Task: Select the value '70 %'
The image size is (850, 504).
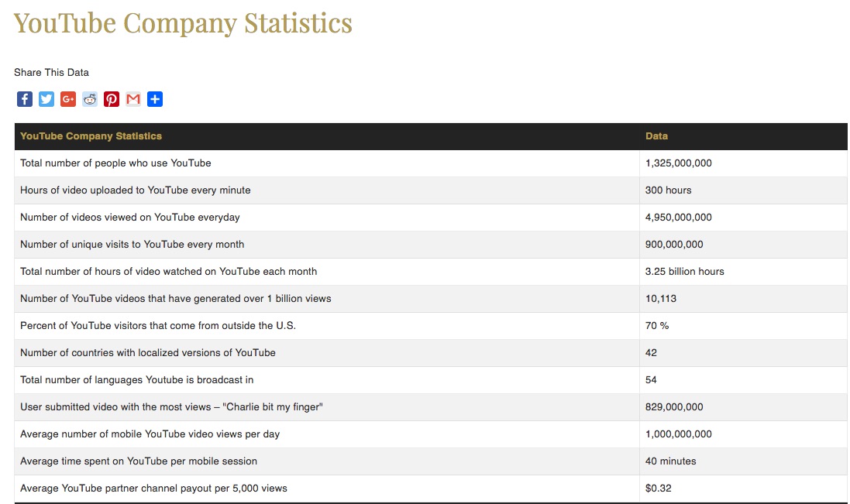Action: (x=657, y=325)
